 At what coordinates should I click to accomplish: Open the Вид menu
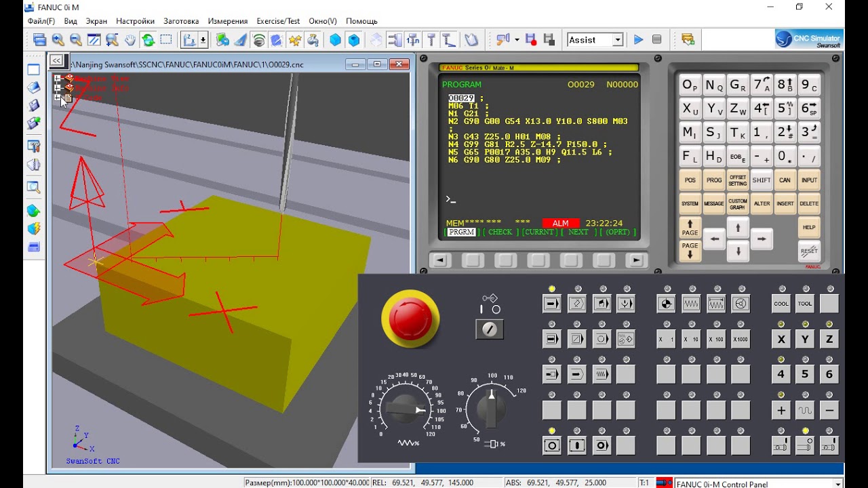[x=71, y=21]
